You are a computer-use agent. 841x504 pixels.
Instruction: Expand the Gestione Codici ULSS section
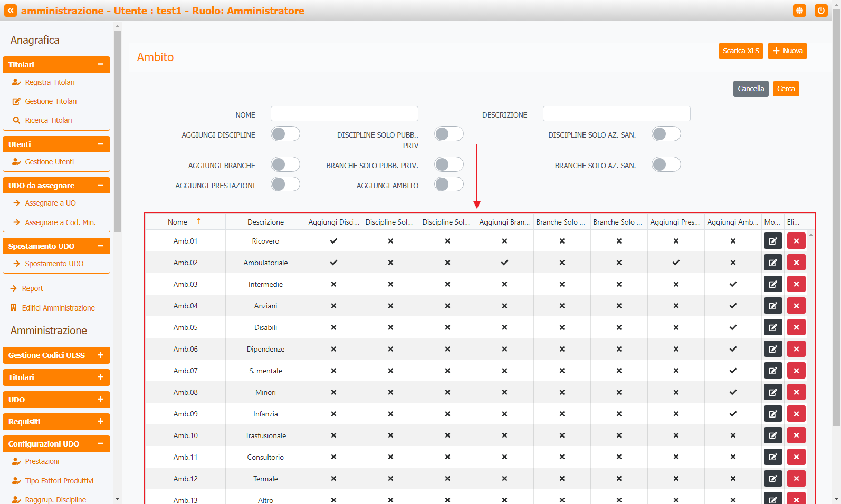coord(100,355)
